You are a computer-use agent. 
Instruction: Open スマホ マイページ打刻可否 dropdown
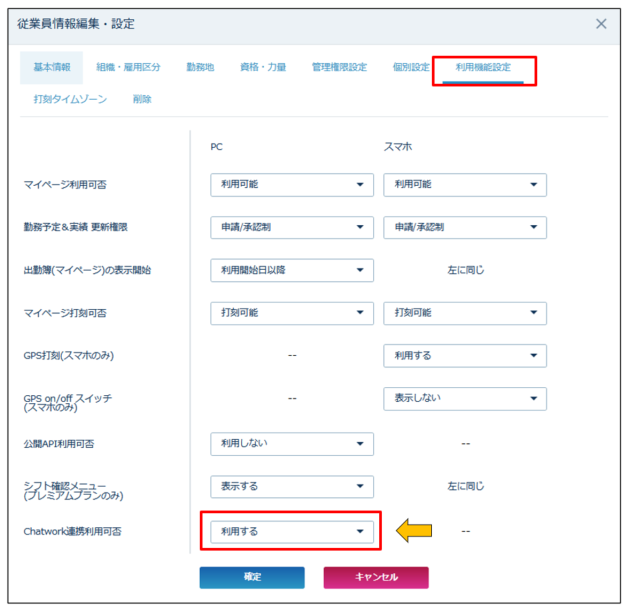(x=465, y=313)
